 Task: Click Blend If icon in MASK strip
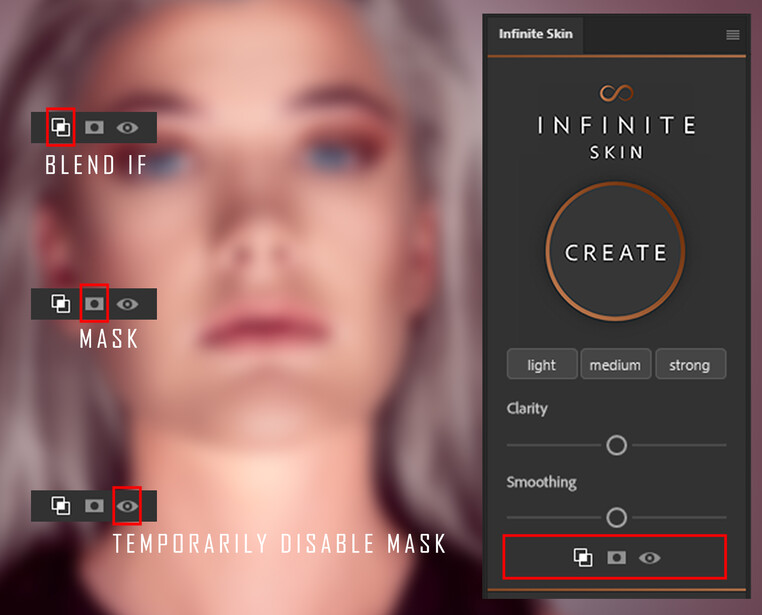[61, 304]
